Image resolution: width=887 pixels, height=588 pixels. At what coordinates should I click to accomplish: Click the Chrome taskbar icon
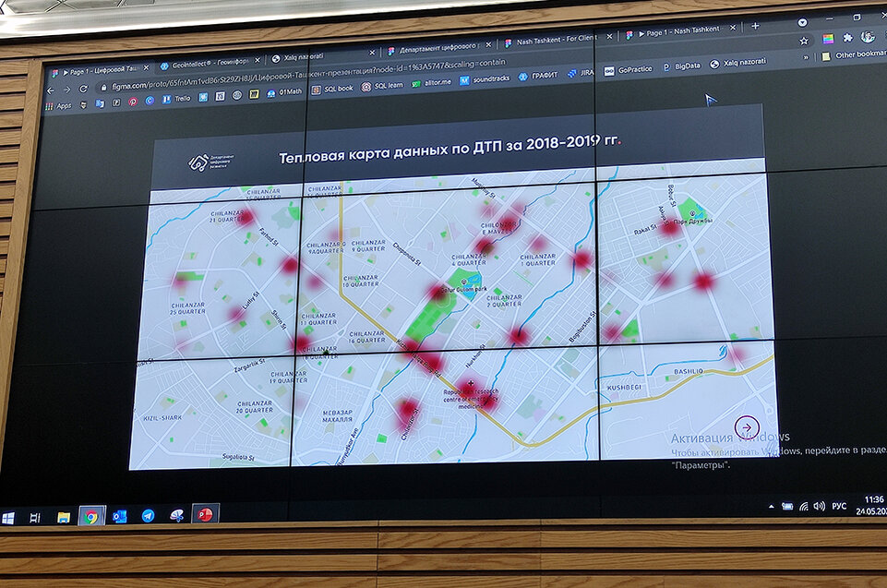91,517
